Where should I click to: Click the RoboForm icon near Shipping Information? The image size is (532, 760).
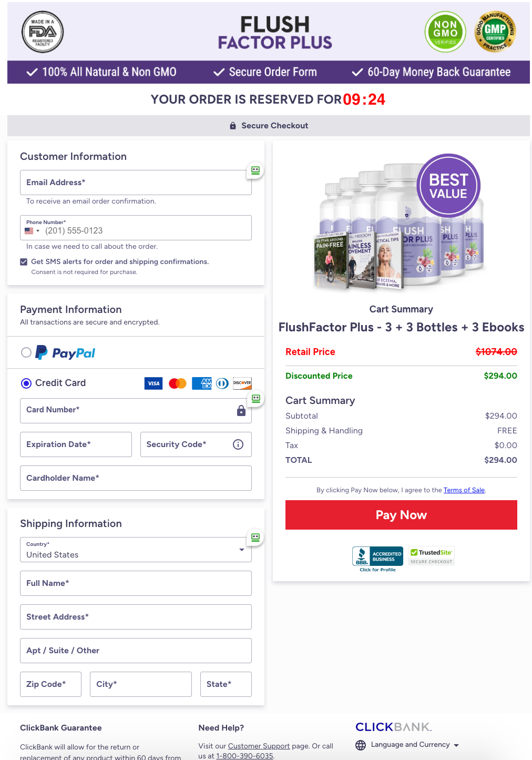click(255, 538)
